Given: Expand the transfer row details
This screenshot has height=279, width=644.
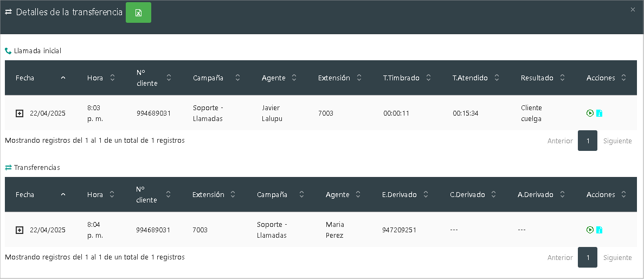Looking at the screenshot, I should [20, 230].
